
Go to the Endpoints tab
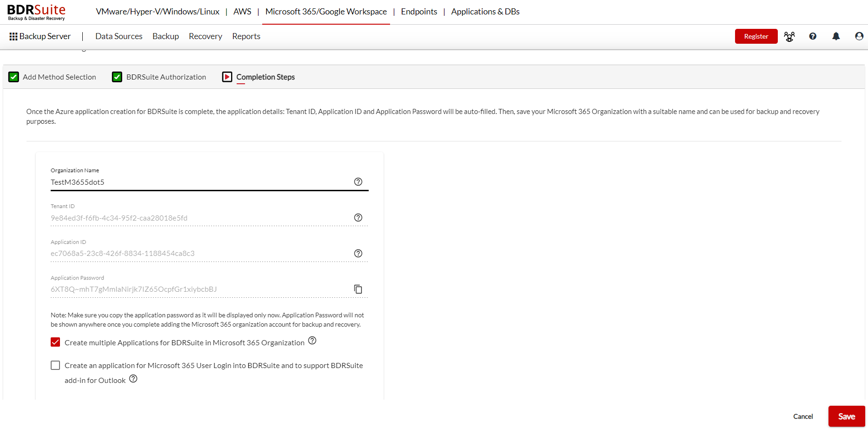(x=419, y=12)
